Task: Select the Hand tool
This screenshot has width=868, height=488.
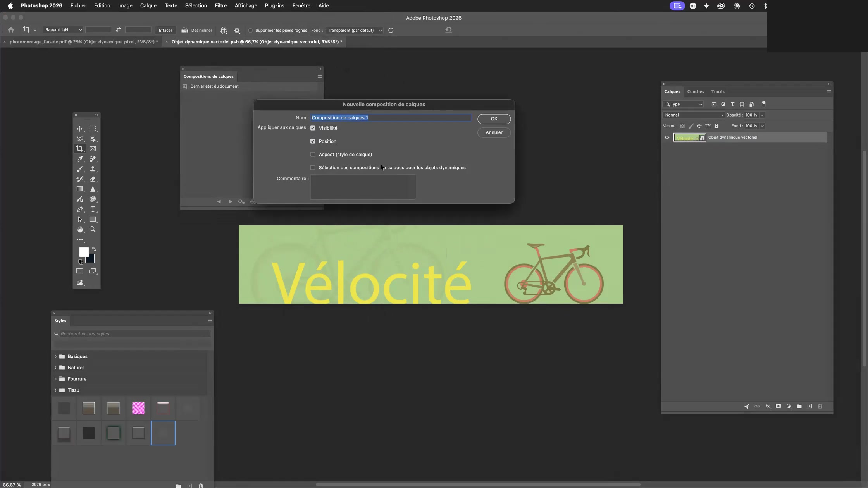Action: [79, 230]
